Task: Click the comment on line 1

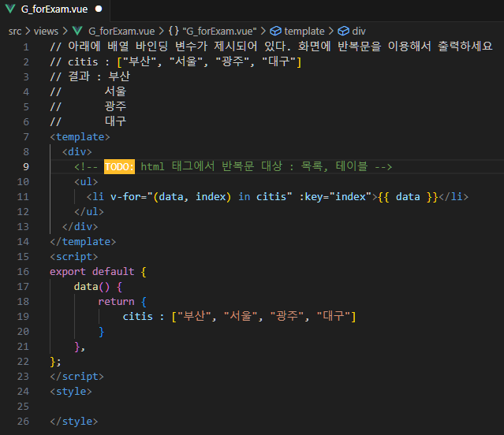Action: (x=271, y=46)
